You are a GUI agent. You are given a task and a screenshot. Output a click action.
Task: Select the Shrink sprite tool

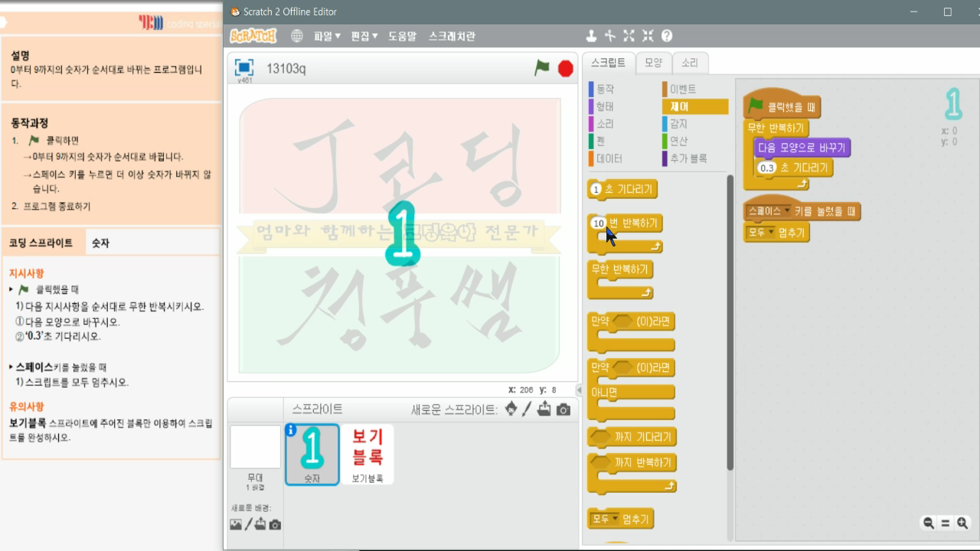pos(648,35)
